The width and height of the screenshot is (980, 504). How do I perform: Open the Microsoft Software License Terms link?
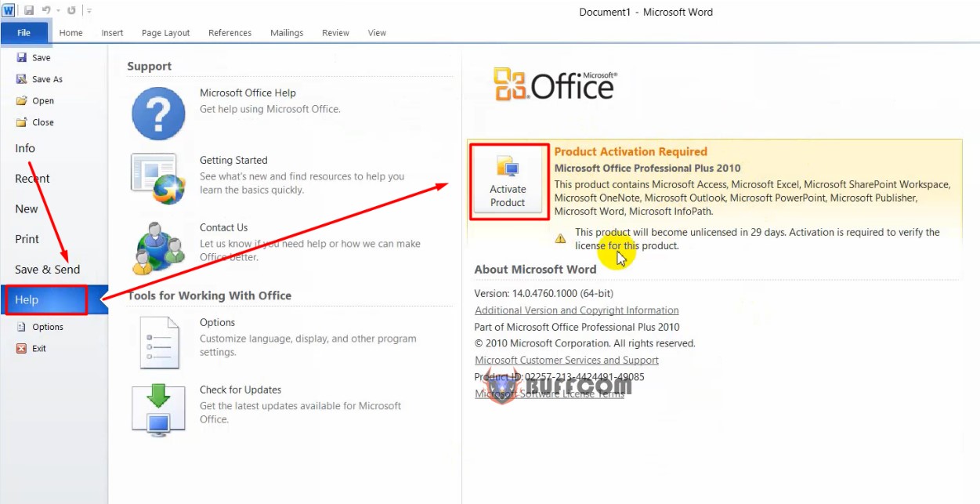coord(549,394)
